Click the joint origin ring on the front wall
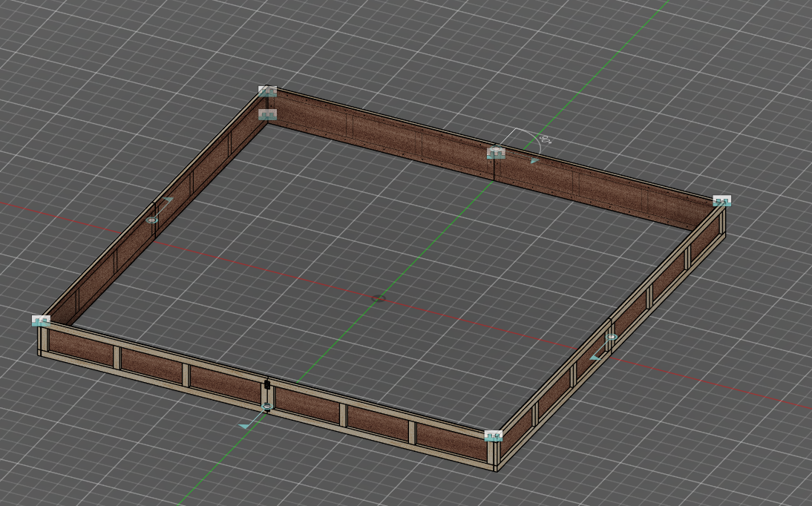Viewport: 812px width, 506px height. (x=267, y=407)
